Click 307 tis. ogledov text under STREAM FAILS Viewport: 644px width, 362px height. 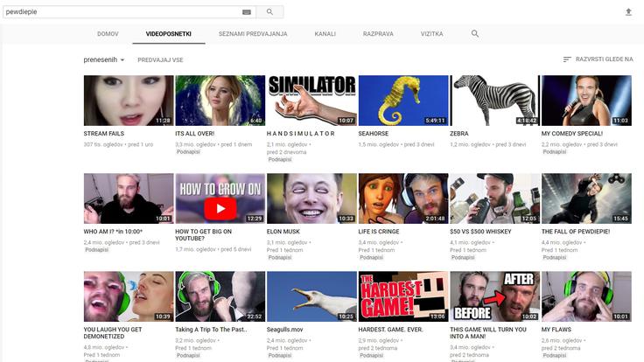click(103, 144)
